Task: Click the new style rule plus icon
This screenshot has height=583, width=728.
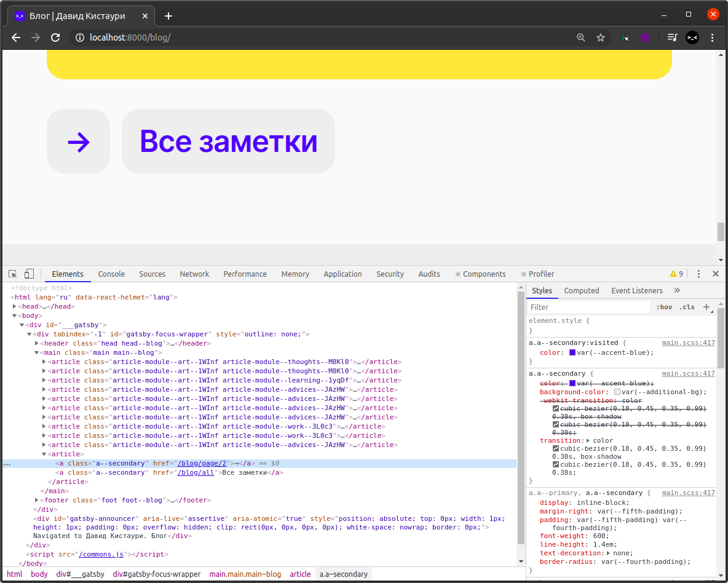Action: [x=706, y=306]
